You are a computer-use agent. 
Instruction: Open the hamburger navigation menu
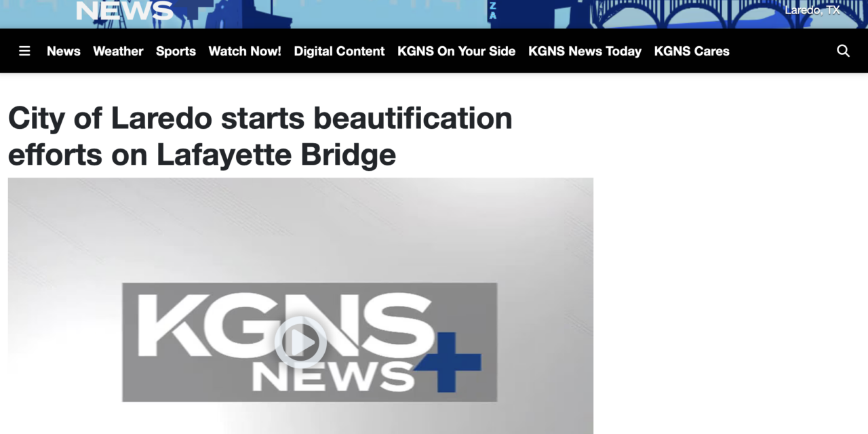pos(24,51)
